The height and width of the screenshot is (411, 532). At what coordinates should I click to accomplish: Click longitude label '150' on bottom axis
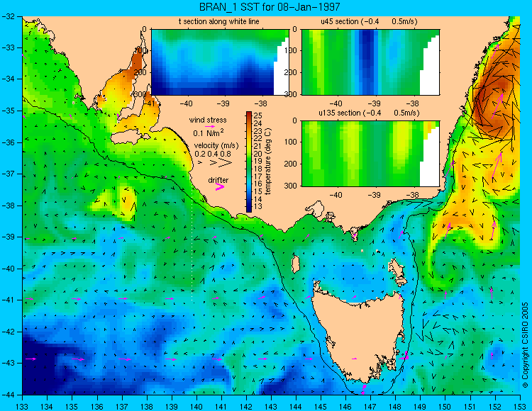tap(445, 407)
